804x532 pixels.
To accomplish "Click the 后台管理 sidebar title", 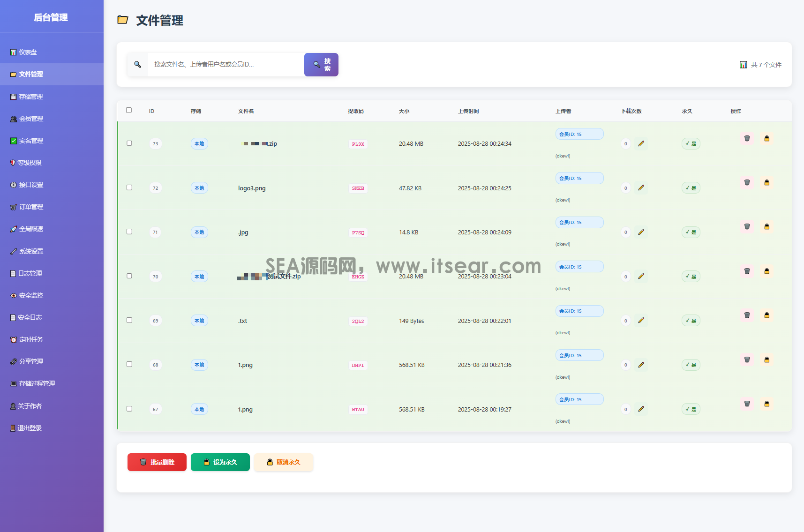I will (51, 17).
